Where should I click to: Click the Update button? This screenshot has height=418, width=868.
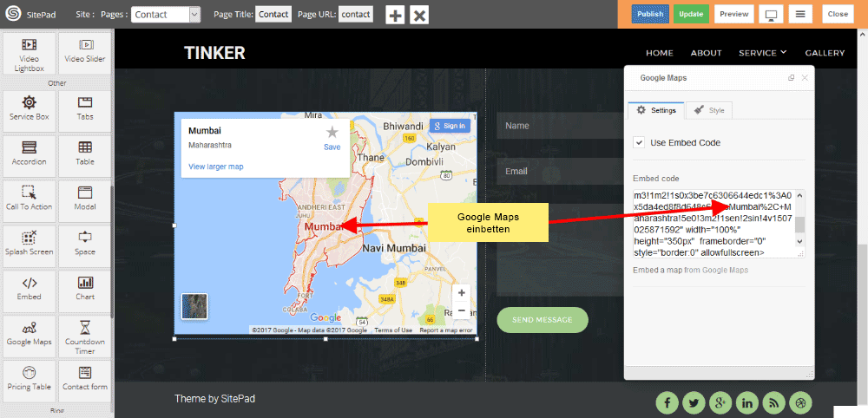point(692,14)
